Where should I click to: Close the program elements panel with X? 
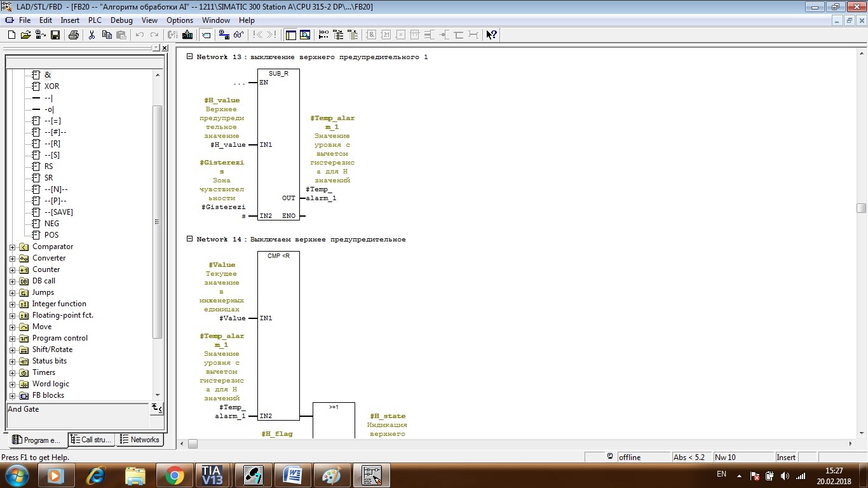pos(165,48)
